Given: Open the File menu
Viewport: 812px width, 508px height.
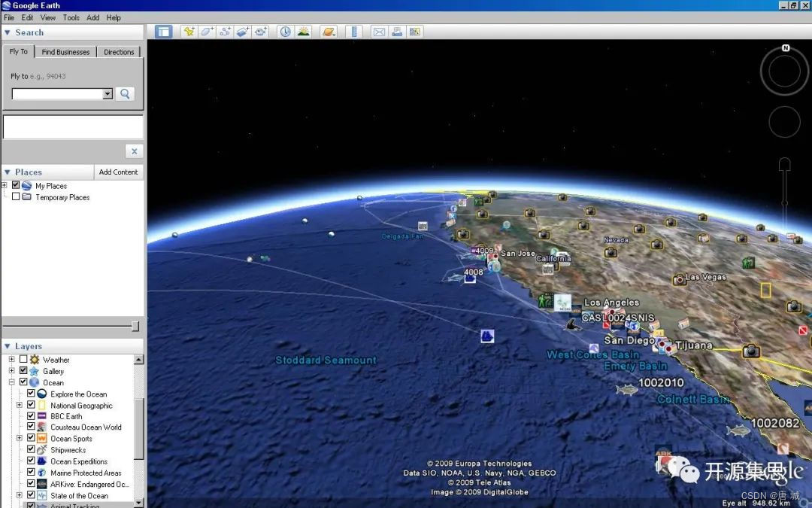Looking at the screenshot, I should (9, 17).
